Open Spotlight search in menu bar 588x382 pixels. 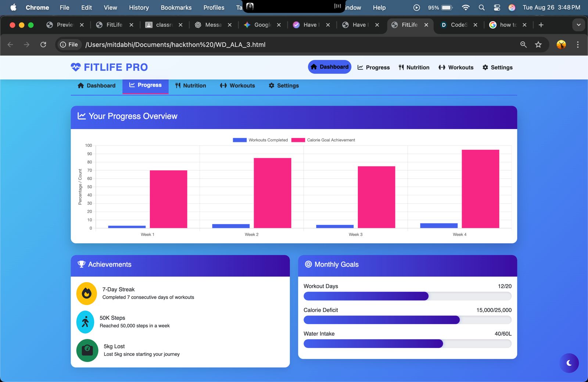click(x=481, y=7)
